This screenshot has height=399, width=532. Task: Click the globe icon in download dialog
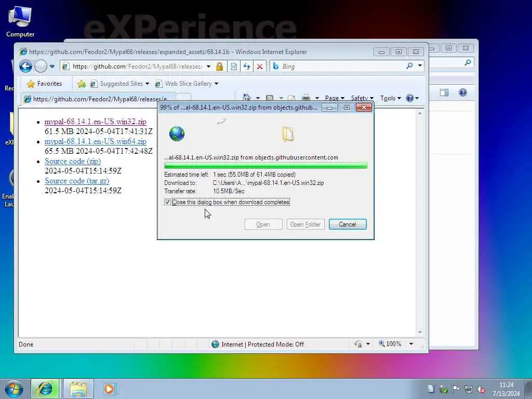pyautogui.click(x=177, y=134)
